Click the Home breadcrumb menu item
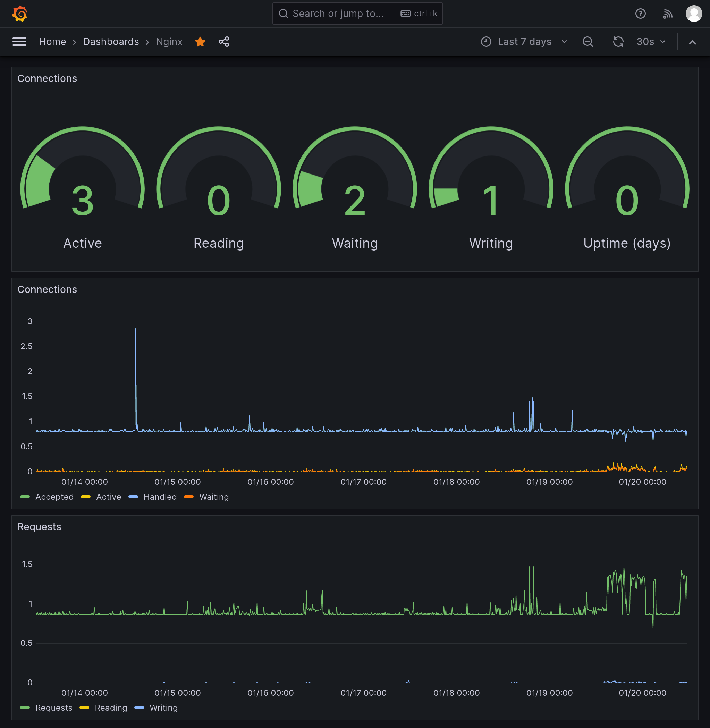710x728 pixels. pyautogui.click(x=52, y=42)
